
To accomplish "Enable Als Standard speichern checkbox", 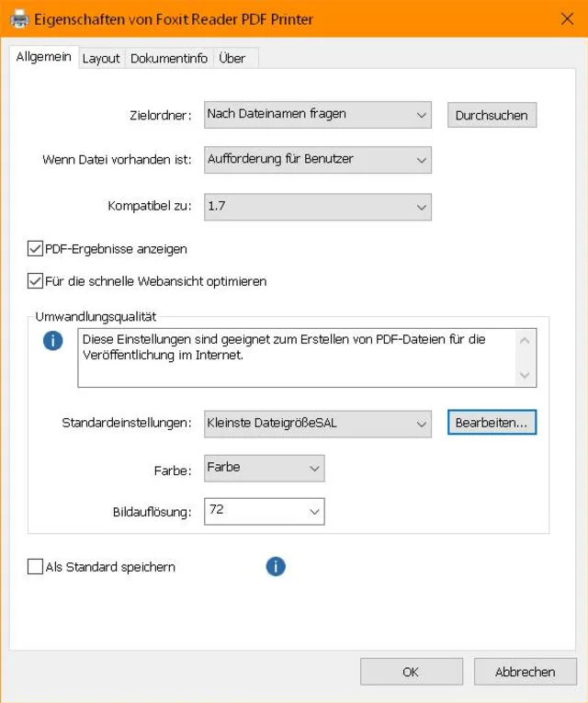I will (36, 567).
